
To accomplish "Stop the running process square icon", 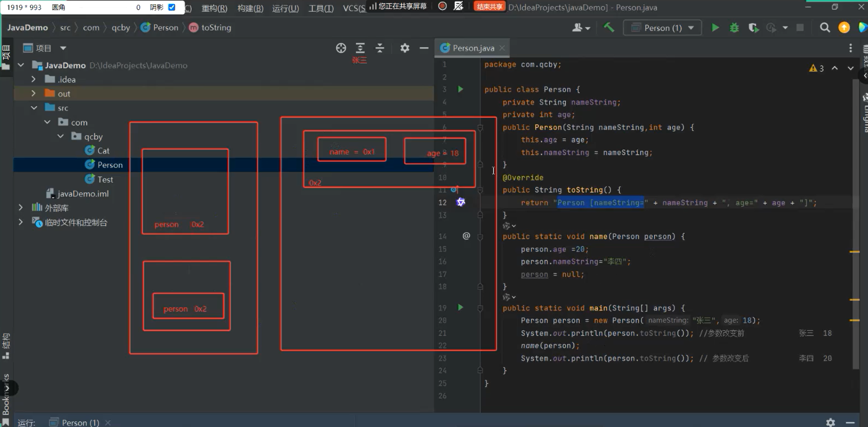I will pos(800,28).
